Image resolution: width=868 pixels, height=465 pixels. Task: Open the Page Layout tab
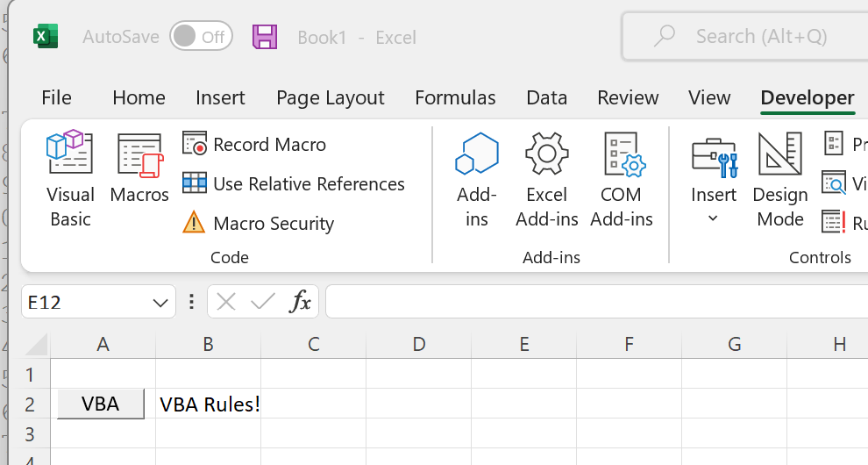pyautogui.click(x=330, y=97)
